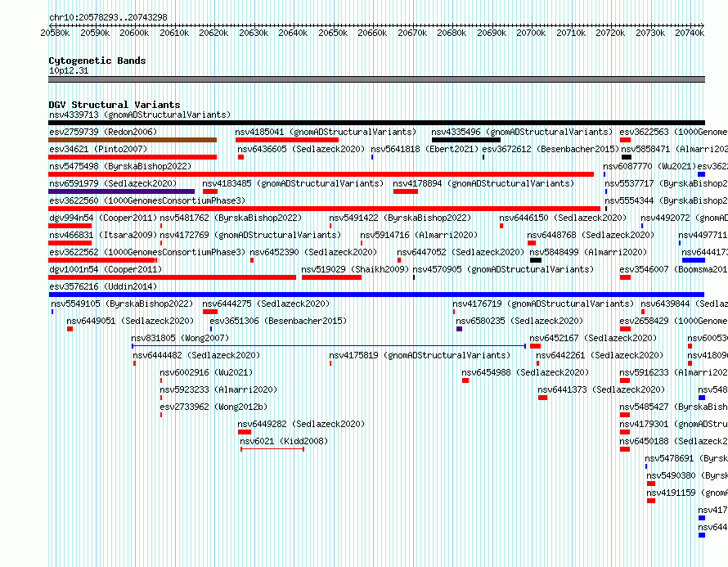Open the nsv4176719 gnomADStructuralVariants label
This screenshot has width=728, height=567.
pos(543,304)
